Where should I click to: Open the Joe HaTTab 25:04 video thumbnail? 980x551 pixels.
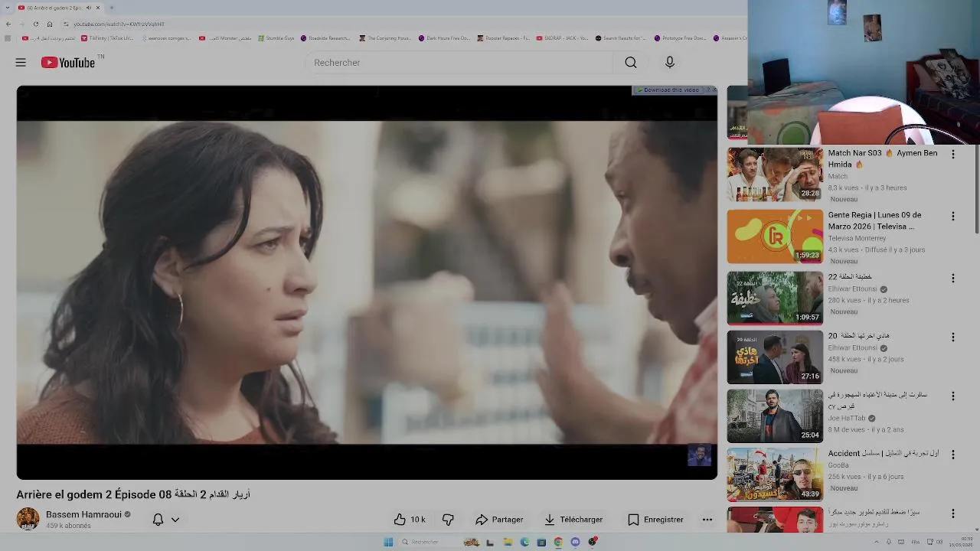click(x=775, y=416)
